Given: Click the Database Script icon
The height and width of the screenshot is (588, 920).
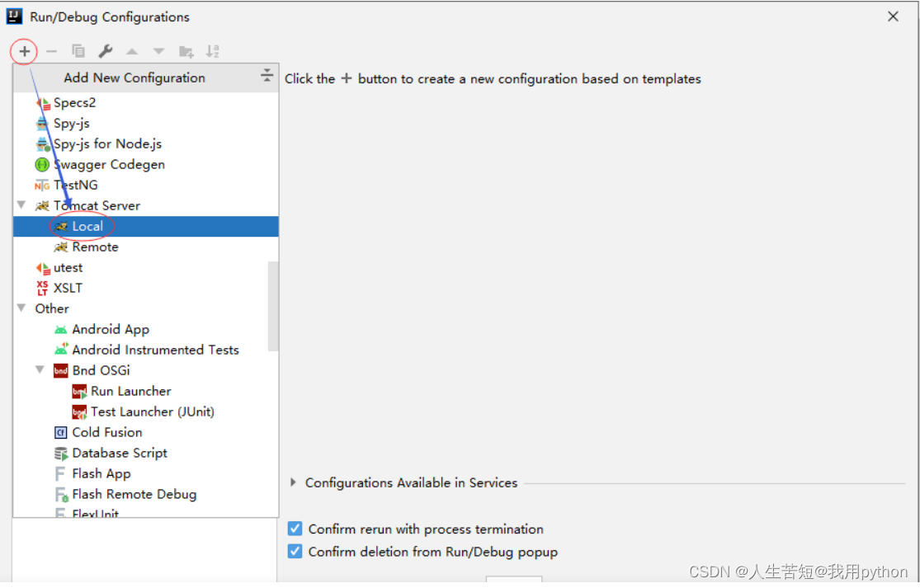Looking at the screenshot, I should (x=61, y=454).
